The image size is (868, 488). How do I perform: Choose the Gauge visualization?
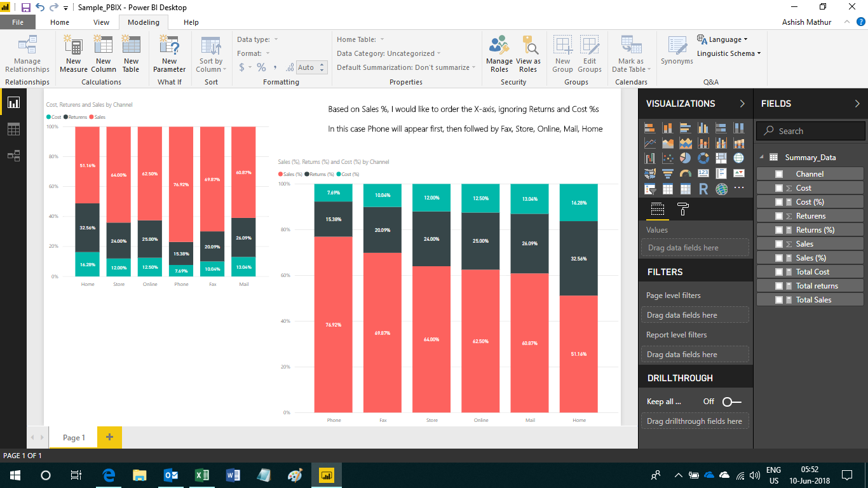coord(686,173)
